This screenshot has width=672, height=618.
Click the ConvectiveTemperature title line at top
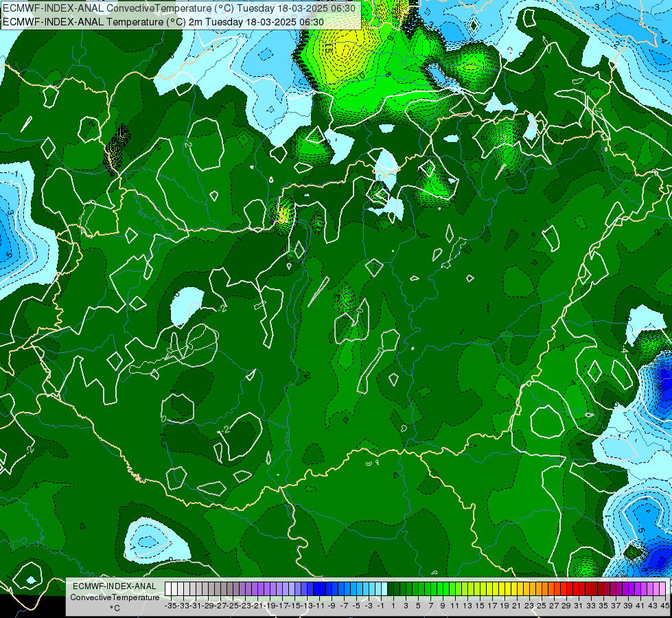179,8
